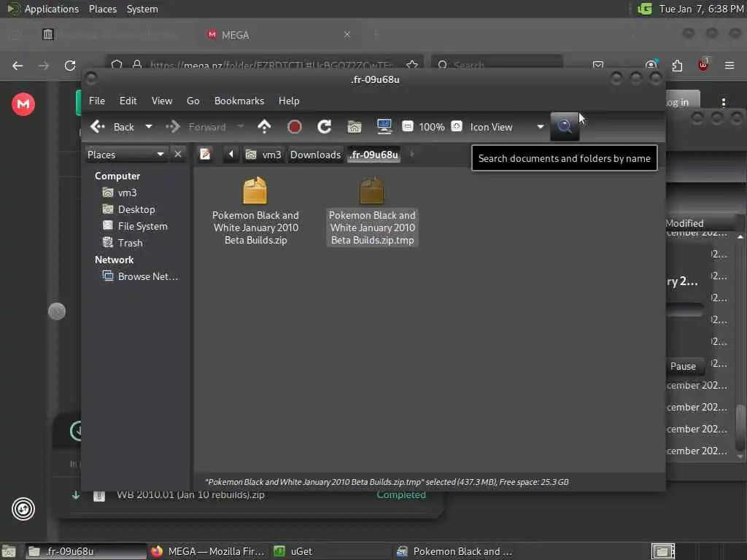Select .fr-09u68u path bar button
747x560 pixels.
374,155
